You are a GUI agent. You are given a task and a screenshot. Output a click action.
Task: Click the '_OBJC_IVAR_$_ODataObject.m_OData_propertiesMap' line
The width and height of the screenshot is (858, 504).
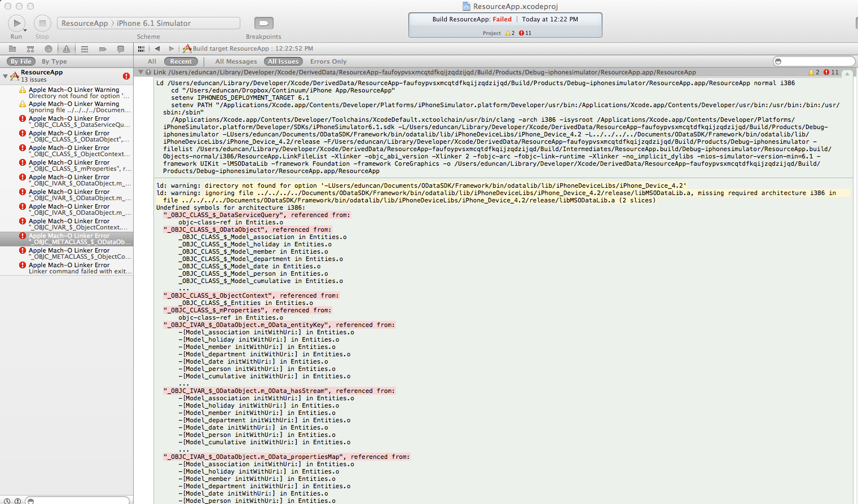click(287, 457)
